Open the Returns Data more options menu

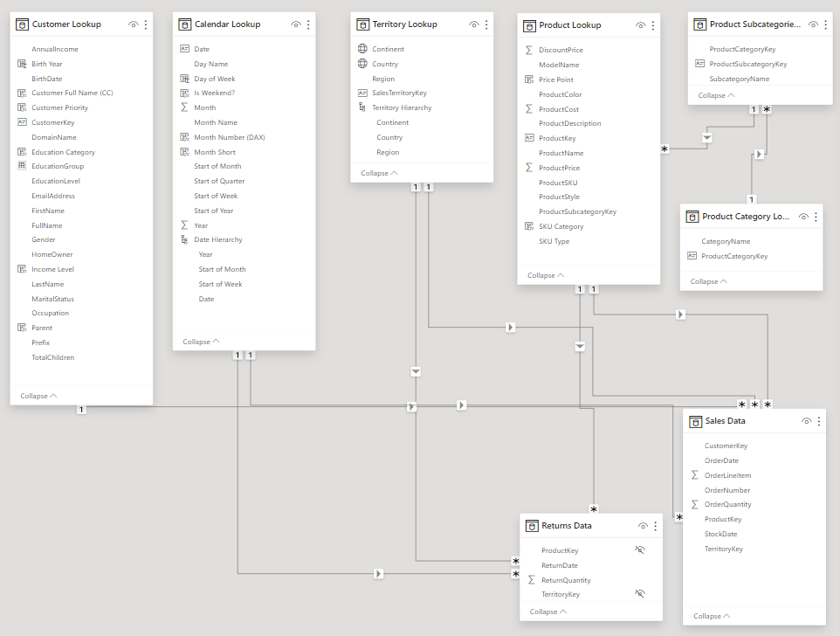coord(655,526)
